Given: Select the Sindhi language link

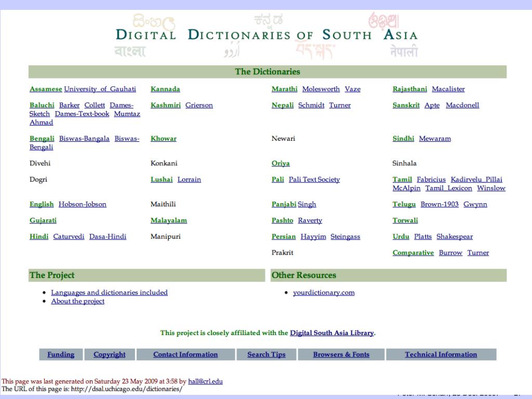Looking at the screenshot, I should pyautogui.click(x=403, y=138).
